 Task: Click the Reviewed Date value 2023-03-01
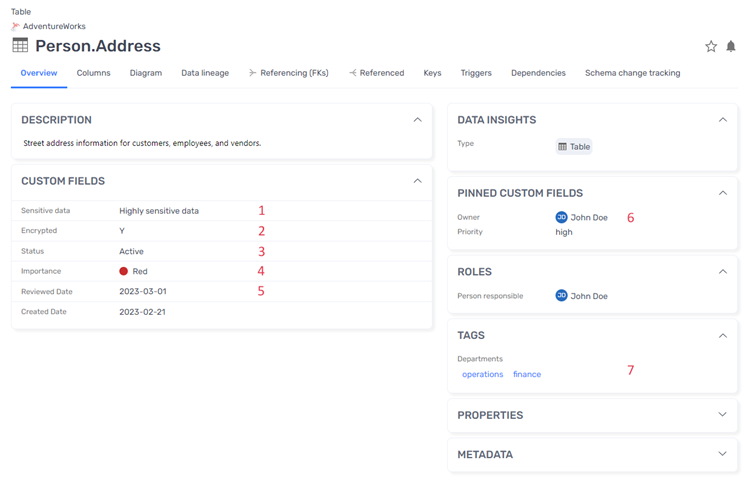point(143,292)
